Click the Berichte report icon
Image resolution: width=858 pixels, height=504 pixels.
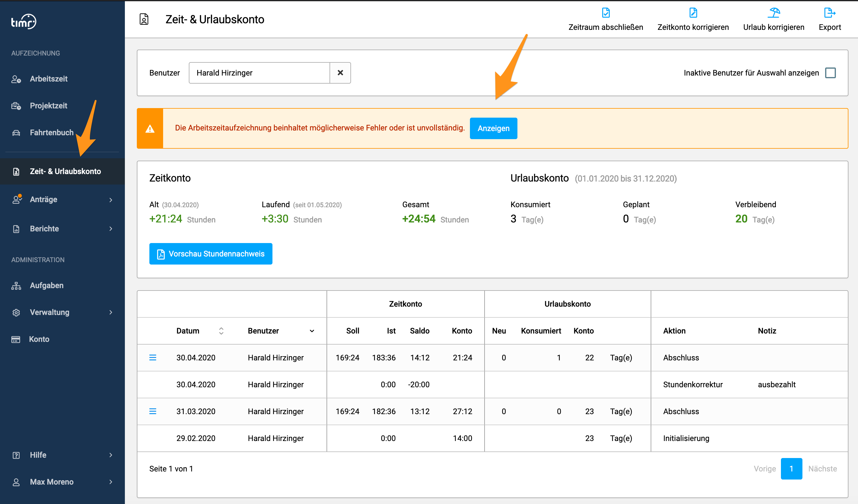coord(16,229)
